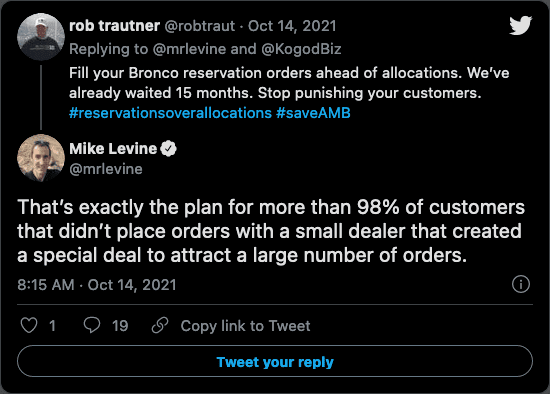Open the #reservationsoverallocations hashtag
This screenshot has width=550, height=394.
(x=170, y=113)
